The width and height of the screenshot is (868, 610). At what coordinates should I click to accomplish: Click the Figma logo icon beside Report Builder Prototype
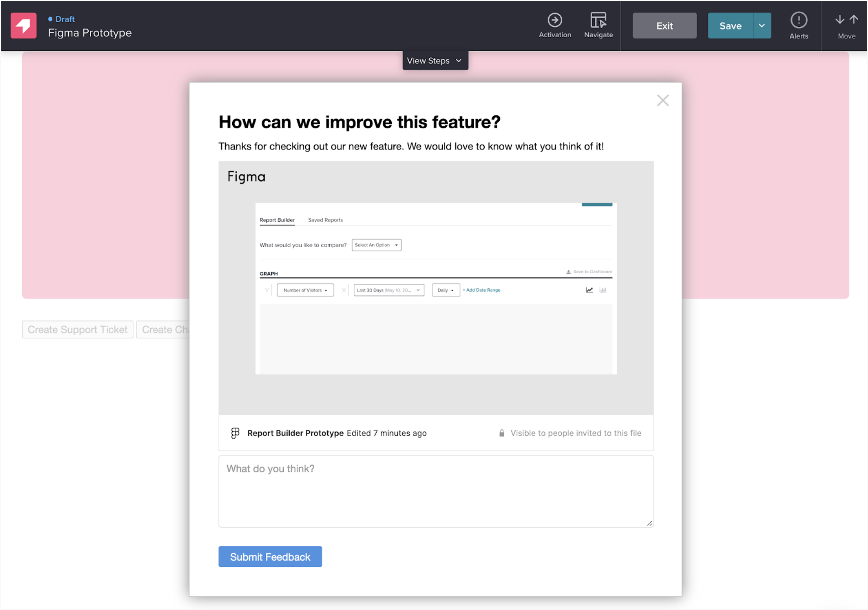[x=235, y=433]
